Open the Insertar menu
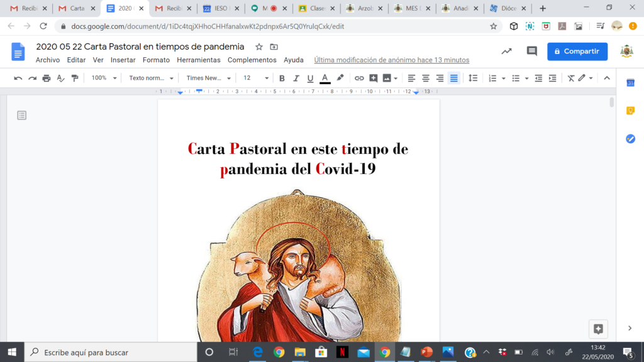644x362 pixels. tap(123, 60)
